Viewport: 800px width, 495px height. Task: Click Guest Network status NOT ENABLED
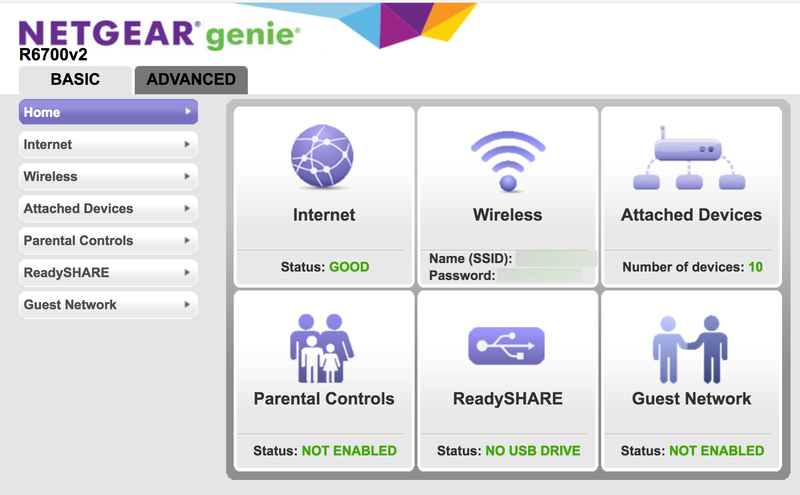[x=716, y=451]
